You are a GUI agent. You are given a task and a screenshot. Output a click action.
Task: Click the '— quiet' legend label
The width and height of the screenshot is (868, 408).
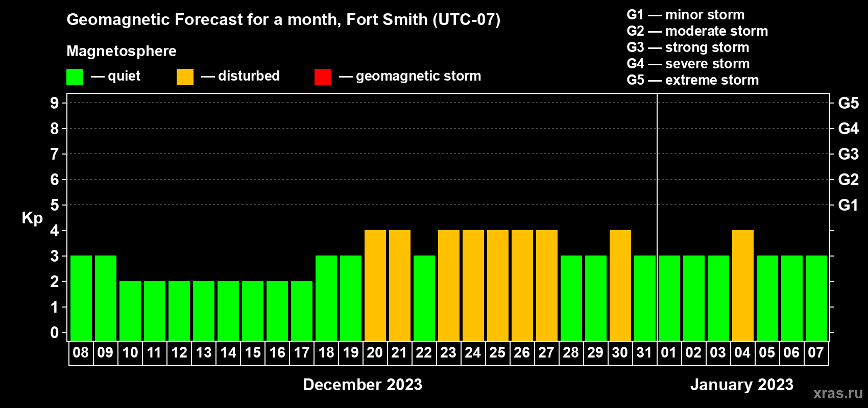point(115,76)
